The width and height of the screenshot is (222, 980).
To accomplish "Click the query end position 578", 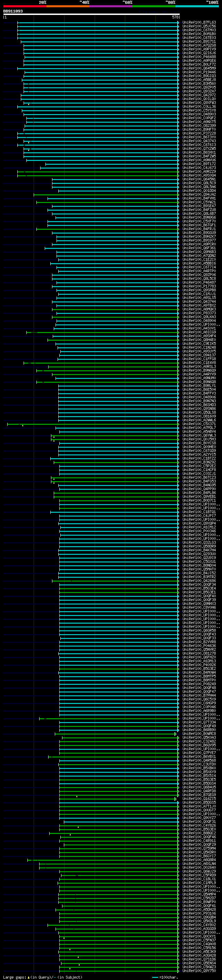I will point(175,17).
